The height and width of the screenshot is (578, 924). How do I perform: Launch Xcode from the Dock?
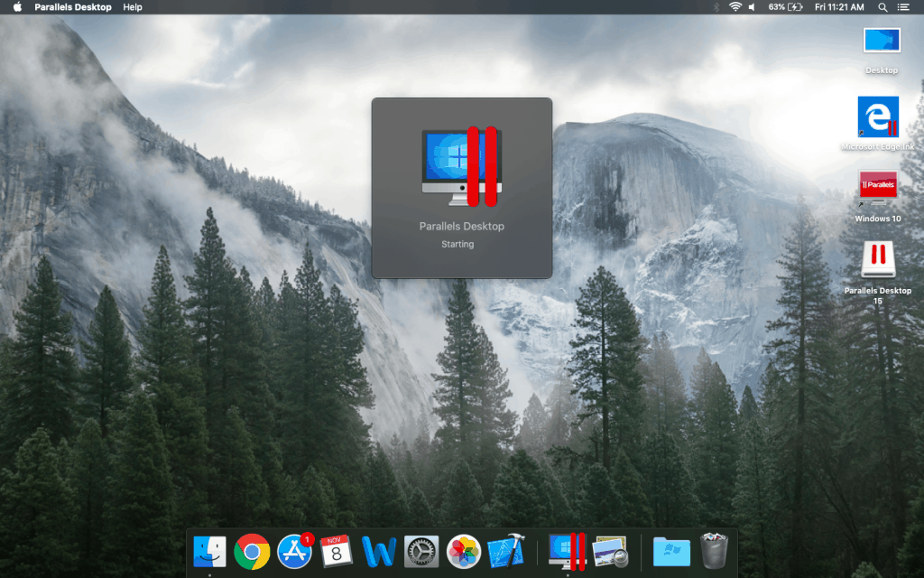pyautogui.click(x=506, y=551)
